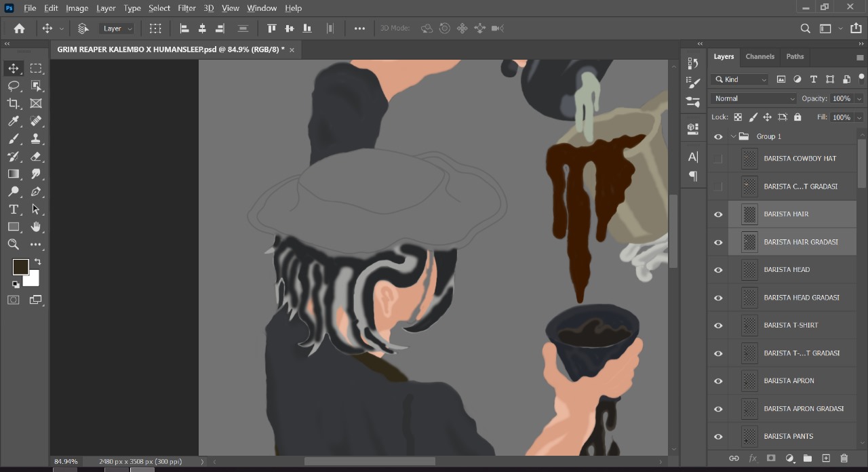Select the Smudge tool
Image resolution: width=868 pixels, height=472 pixels.
36,174
